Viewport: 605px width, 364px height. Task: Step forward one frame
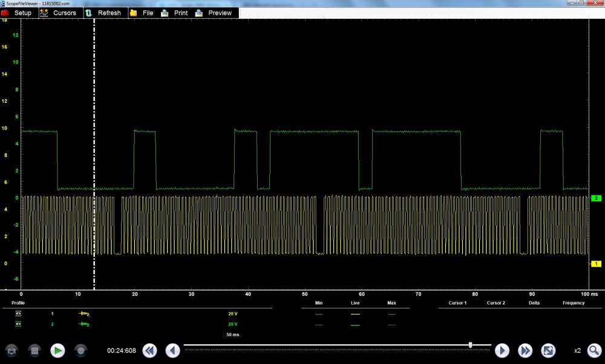click(x=502, y=350)
